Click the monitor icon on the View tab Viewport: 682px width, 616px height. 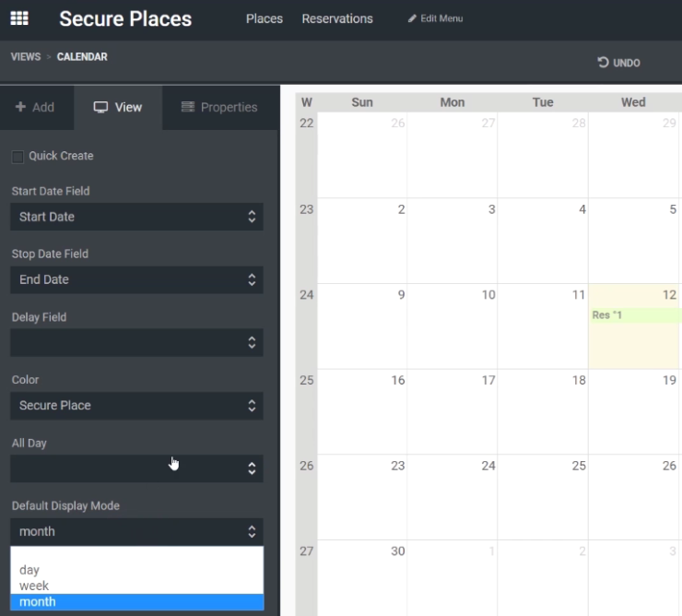coord(100,107)
